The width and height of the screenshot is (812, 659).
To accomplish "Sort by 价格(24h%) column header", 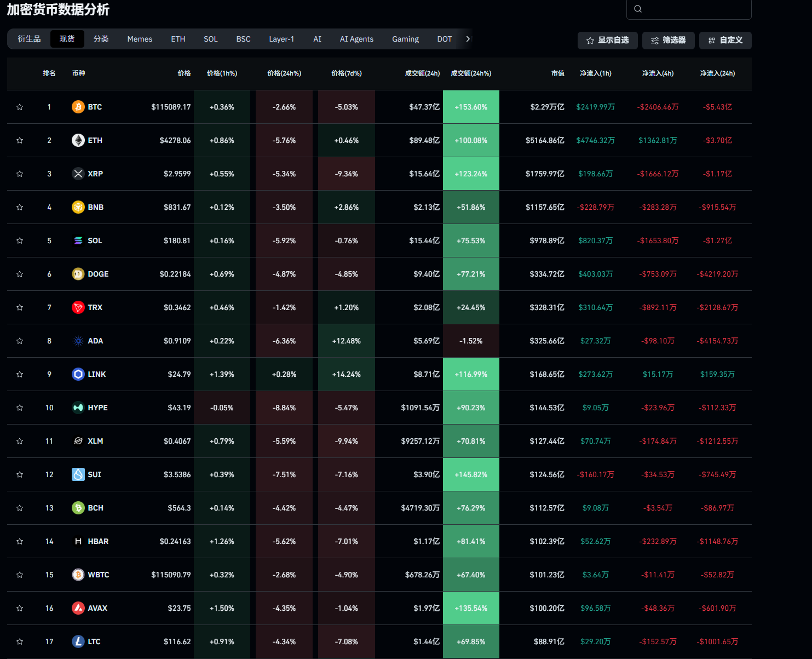I will 284,73.
